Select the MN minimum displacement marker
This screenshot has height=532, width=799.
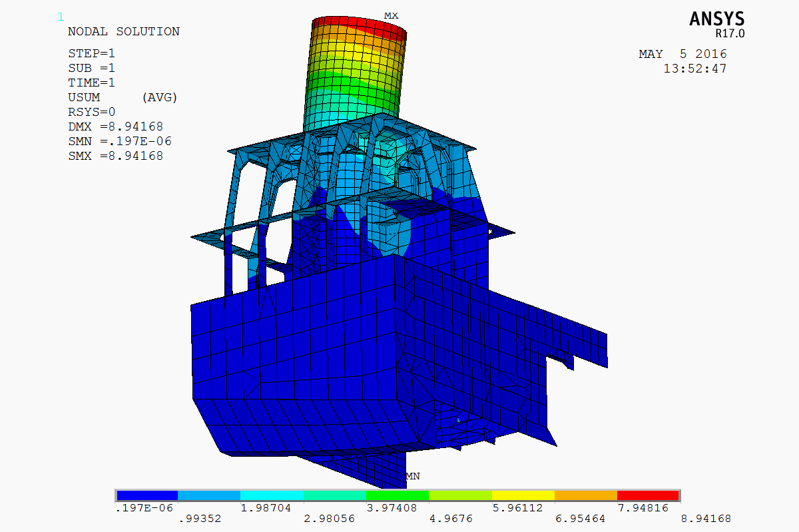(413, 475)
